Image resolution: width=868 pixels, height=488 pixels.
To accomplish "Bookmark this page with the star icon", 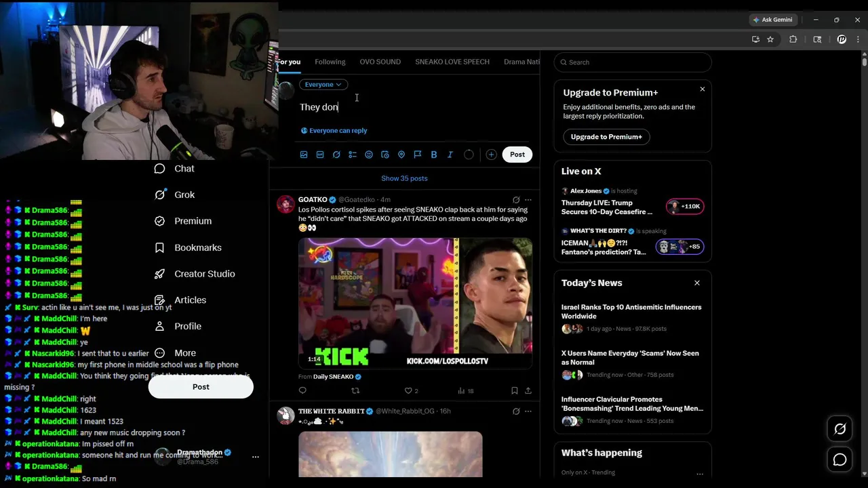I will 770,39.
